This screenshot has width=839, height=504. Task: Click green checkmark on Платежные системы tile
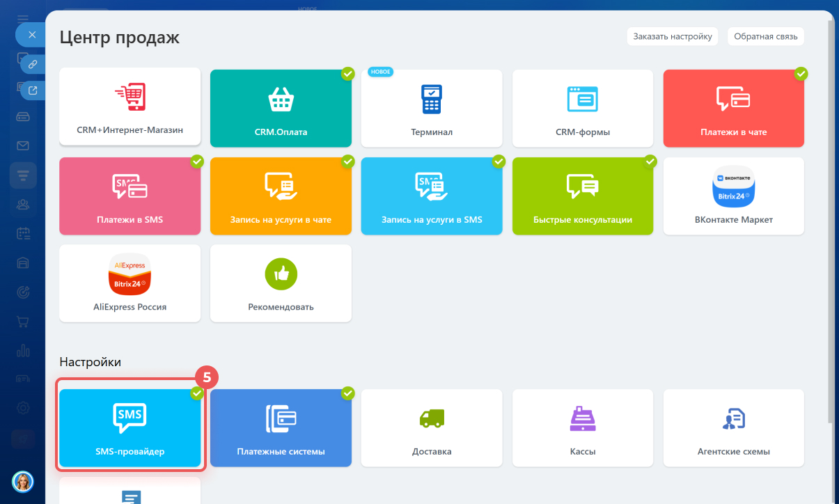347,393
